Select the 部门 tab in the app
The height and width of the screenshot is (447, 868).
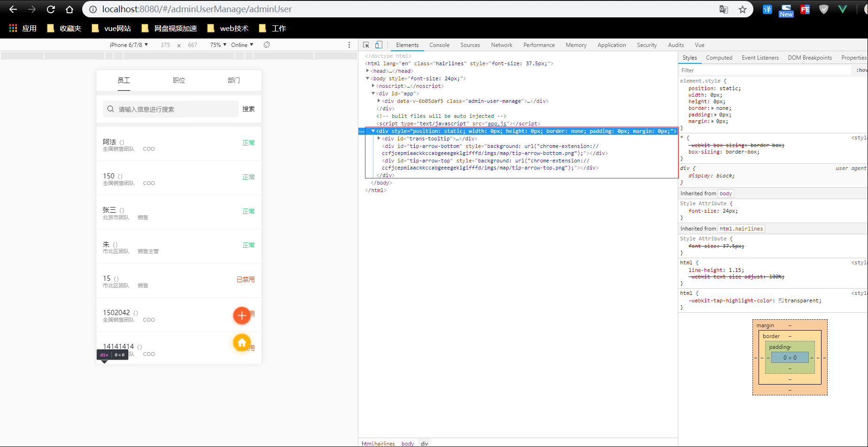tap(234, 80)
